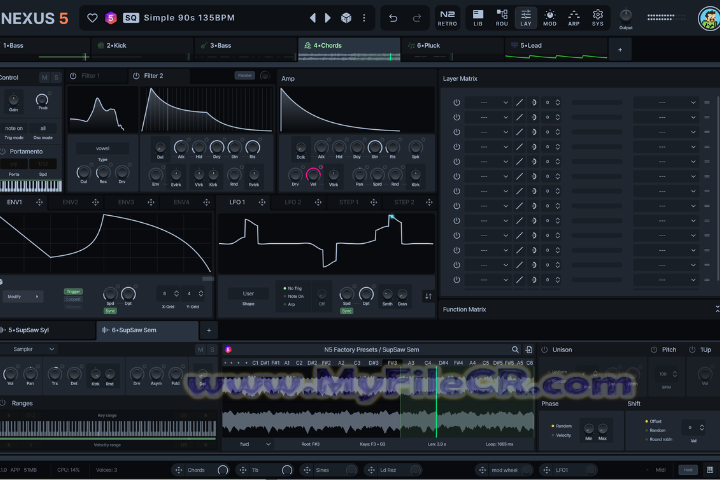Viewport: 720px width, 480px height.
Task: Go to the previous preset arrow
Action: click(313, 18)
